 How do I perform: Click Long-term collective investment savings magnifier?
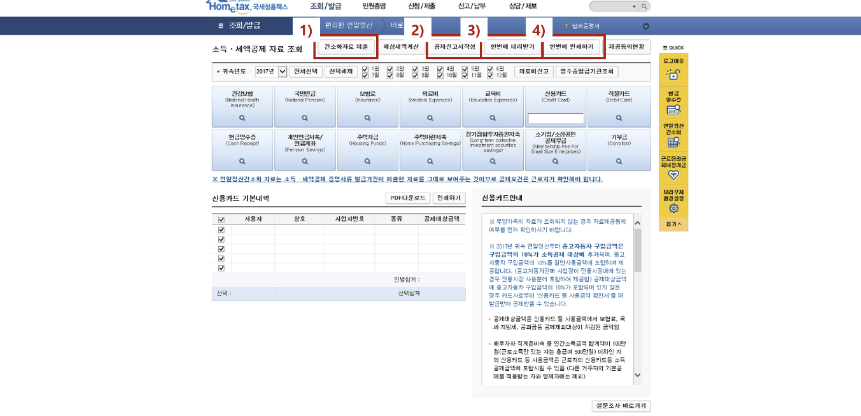tap(493, 161)
